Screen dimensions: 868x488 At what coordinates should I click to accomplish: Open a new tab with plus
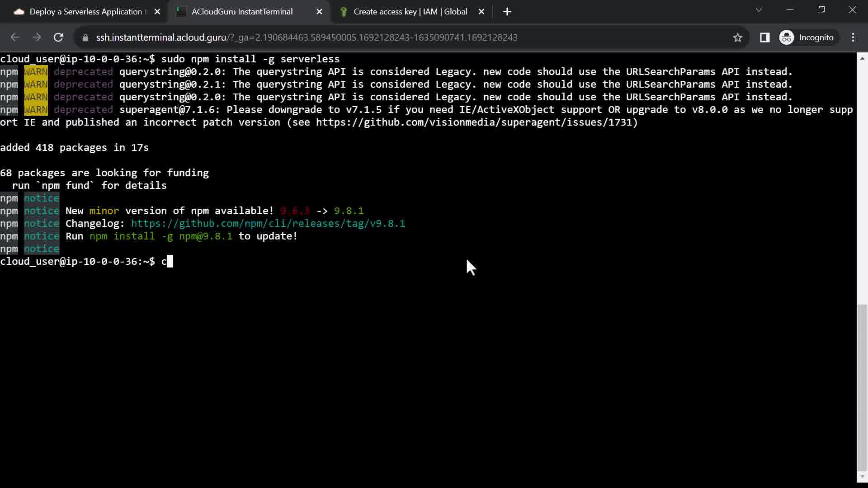point(507,12)
